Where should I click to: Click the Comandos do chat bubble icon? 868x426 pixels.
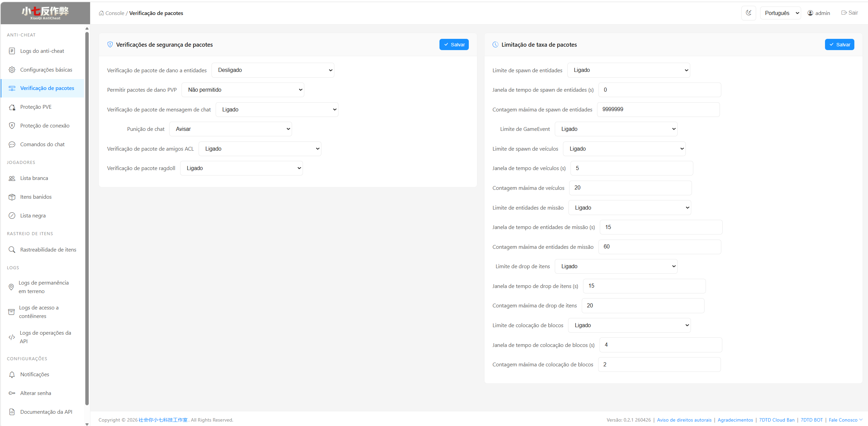point(12,144)
